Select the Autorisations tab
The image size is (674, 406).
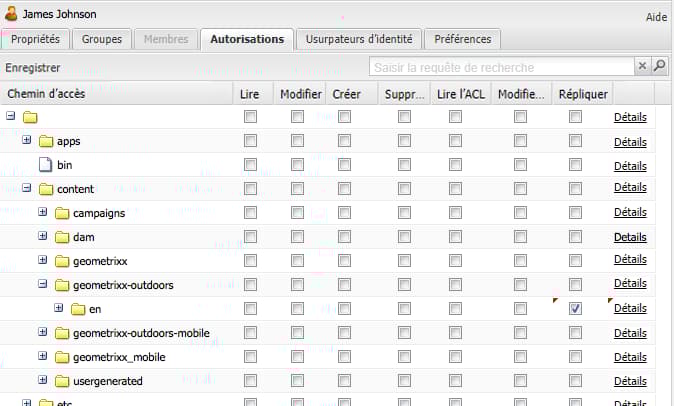coord(247,40)
